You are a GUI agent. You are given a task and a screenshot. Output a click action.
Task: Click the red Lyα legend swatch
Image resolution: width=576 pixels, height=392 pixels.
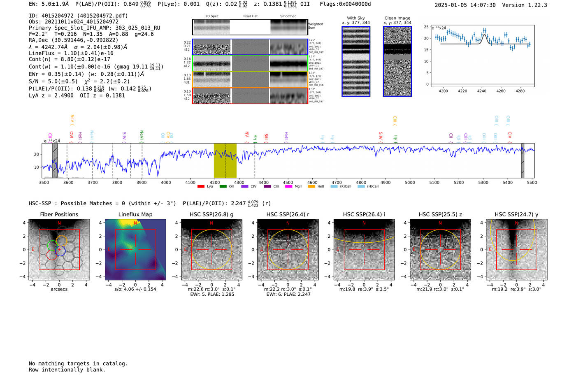[201, 186]
